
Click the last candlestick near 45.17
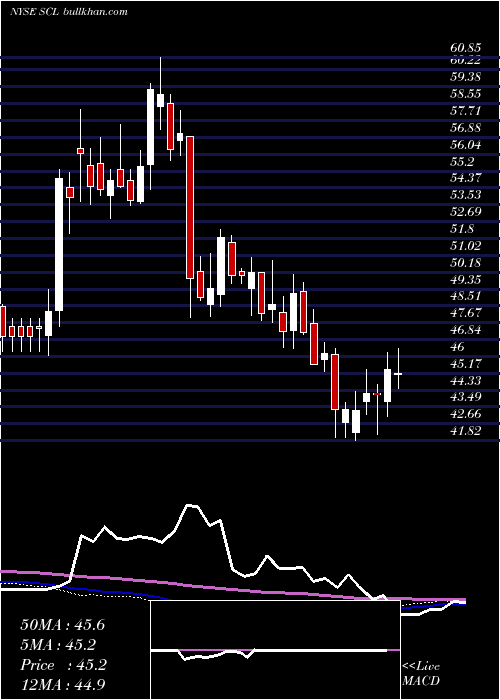[398, 374]
